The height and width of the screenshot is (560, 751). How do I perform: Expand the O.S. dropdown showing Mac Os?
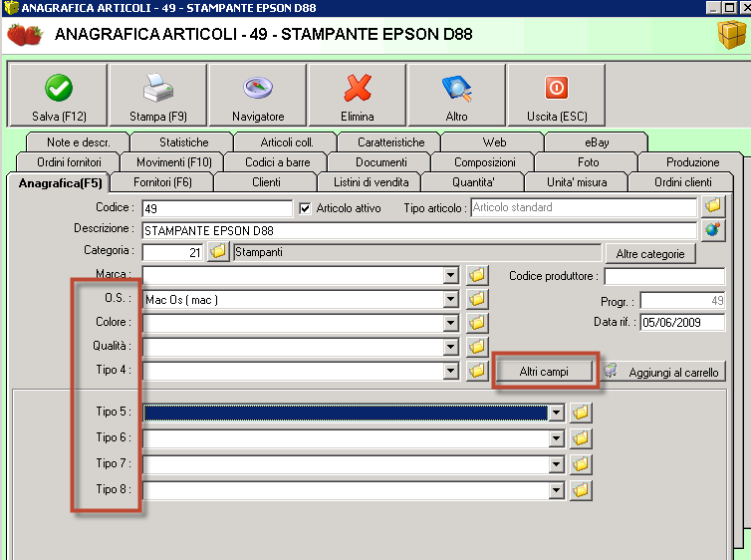[450, 299]
